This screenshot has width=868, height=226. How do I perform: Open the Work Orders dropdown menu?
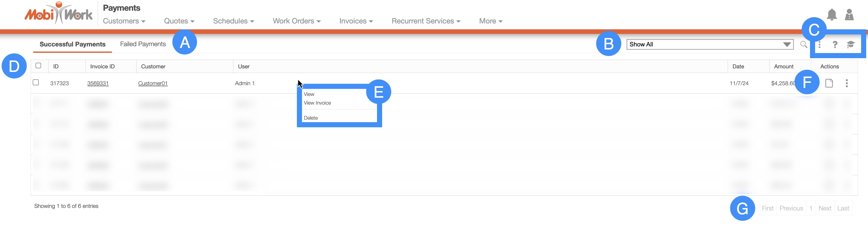(296, 21)
